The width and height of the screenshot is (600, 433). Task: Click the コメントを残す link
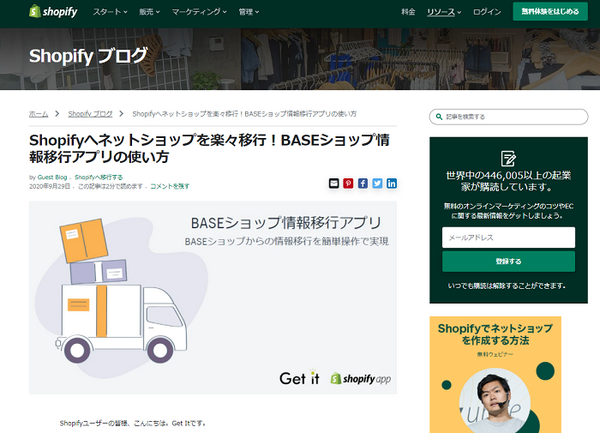point(170,186)
